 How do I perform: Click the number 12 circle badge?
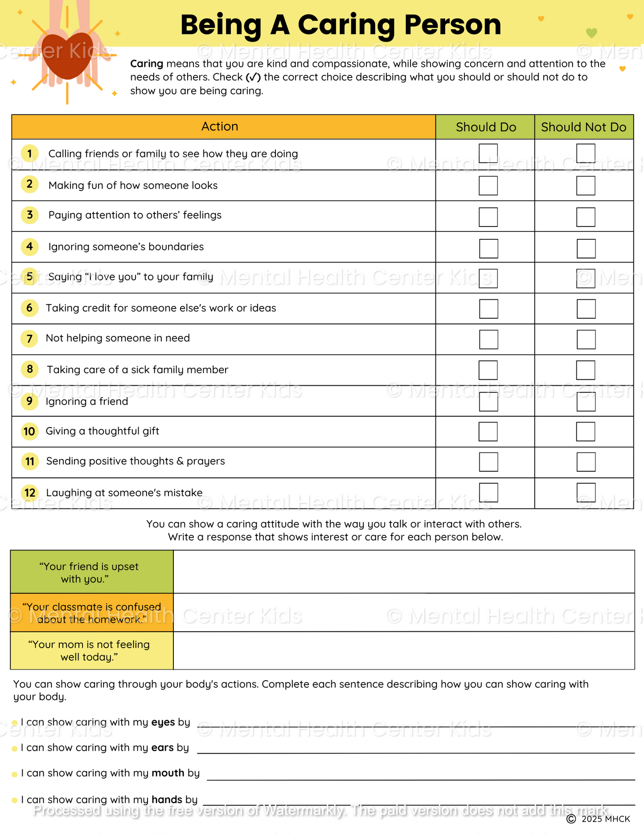[x=29, y=493]
